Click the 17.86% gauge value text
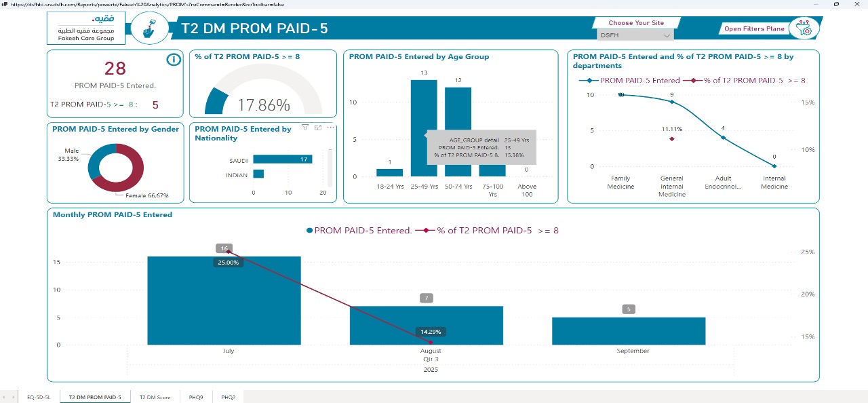This screenshot has height=403, width=868. click(263, 105)
